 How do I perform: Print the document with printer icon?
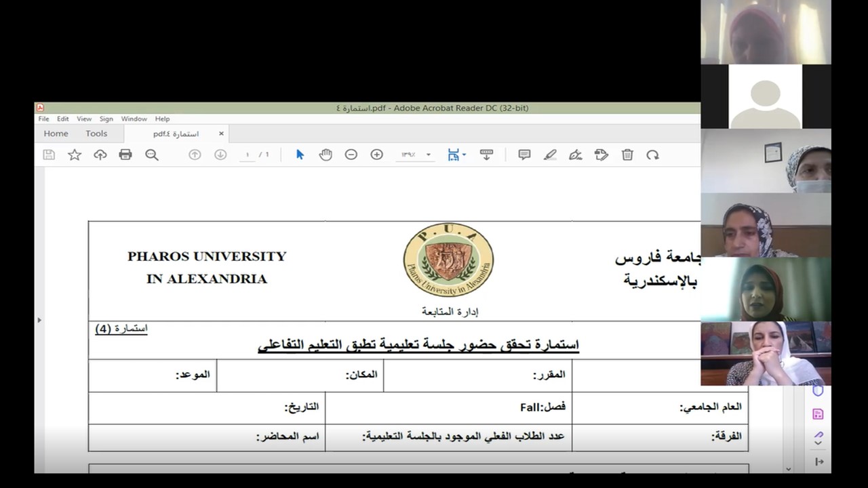click(x=125, y=155)
